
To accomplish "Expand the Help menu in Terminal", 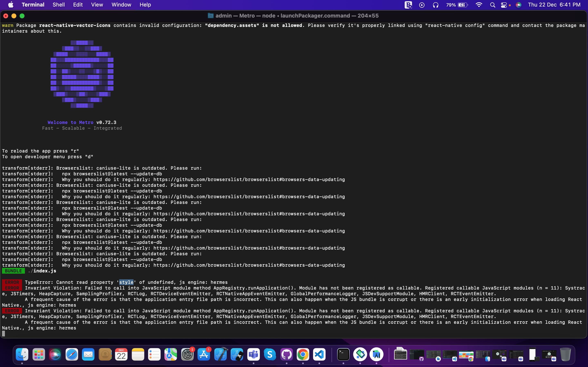I will click(145, 5).
